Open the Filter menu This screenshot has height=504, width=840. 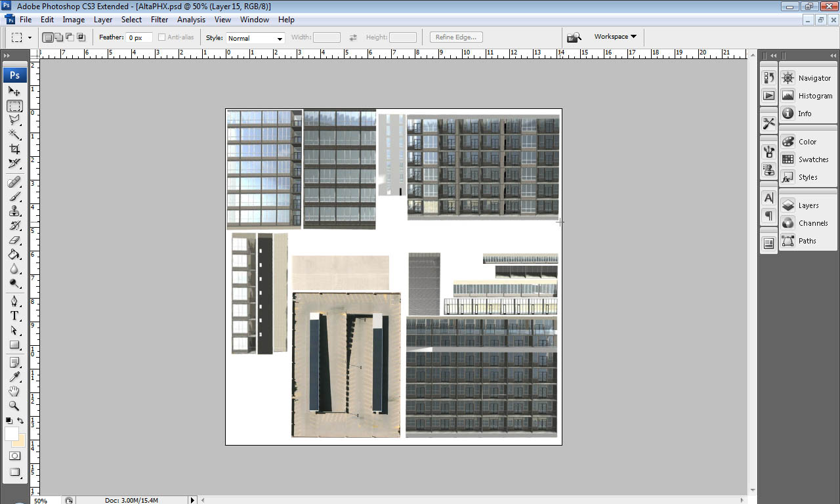[x=159, y=20]
